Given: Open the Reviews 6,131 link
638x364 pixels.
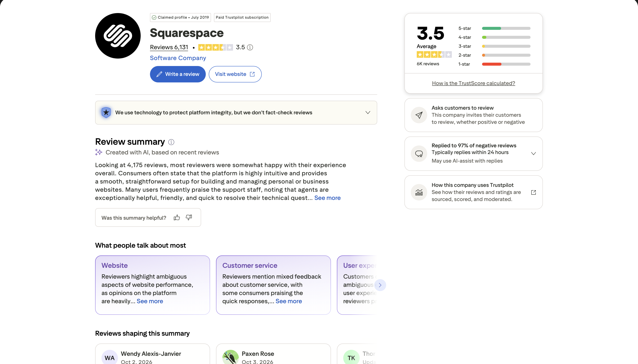Looking at the screenshot, I should click(169, 47).
